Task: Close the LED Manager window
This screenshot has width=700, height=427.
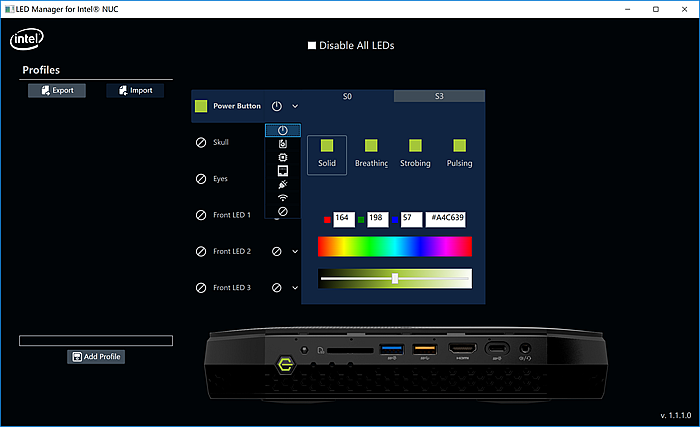Action: [684, 9]
